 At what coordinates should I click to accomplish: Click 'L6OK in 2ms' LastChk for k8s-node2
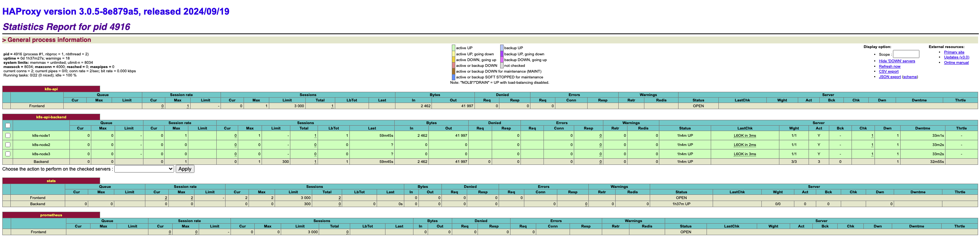744,145
